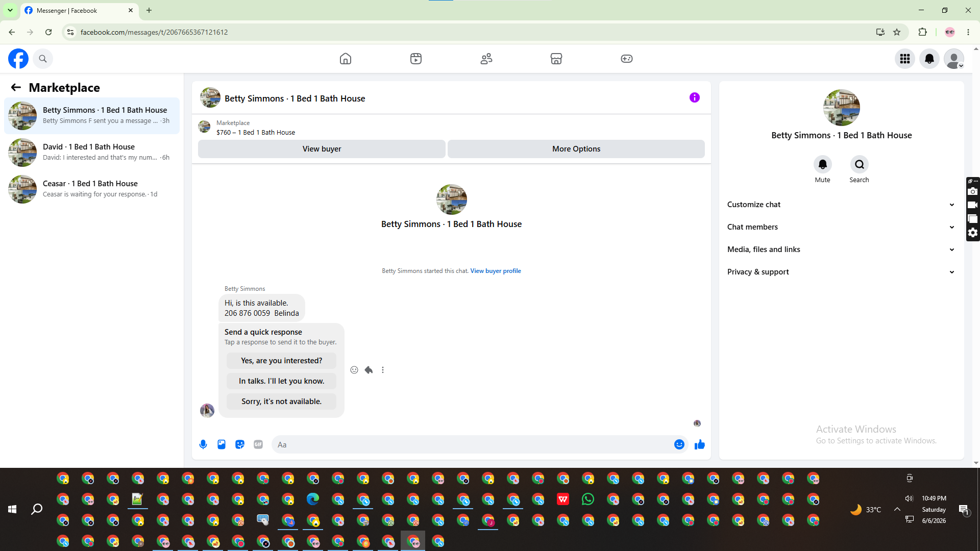Image resolution: width=980 pixels, height=551 pixels.
Task: Open the David conversation in the list
Action: (x=92, y=153)
